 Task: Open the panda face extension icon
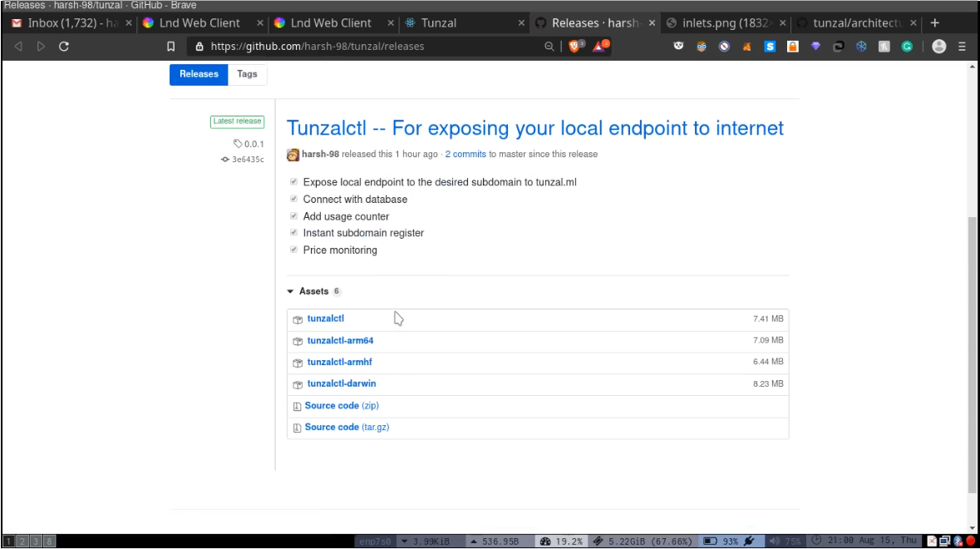tap(678, 47)
